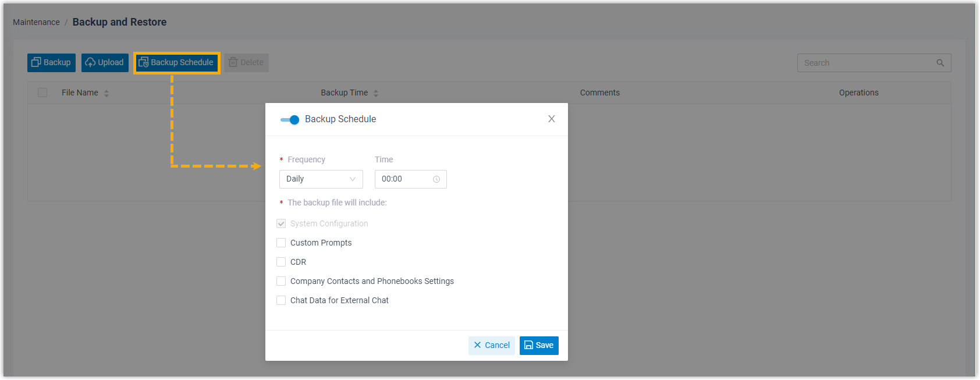Image resolution: width=980 pixels, height=380 pixels.
Task: Click Save to apply the backup schedule
Action: [539, 346]
